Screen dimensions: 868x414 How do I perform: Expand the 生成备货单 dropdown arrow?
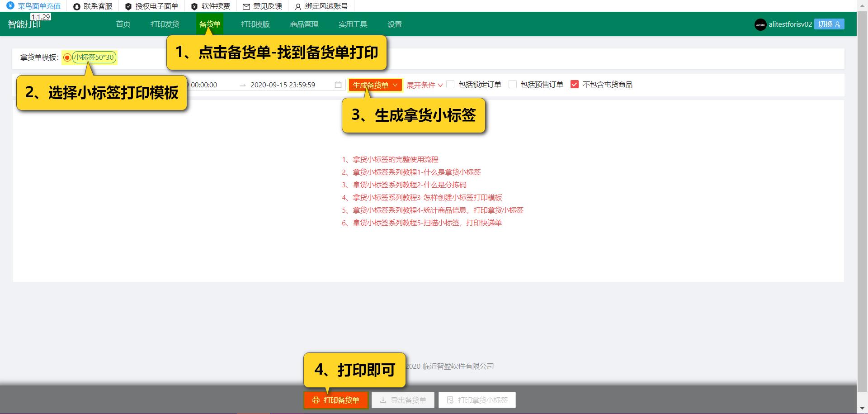[x=395, y=85]
